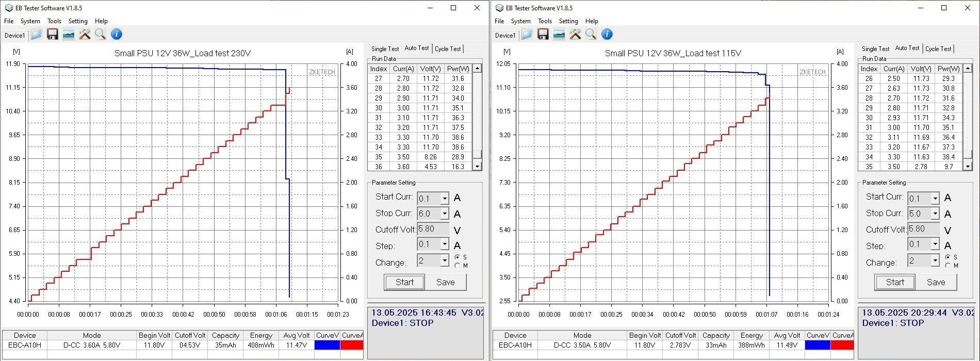980x361 pixels.
Task: Open hammer-and-wrench tools icon in left window
Action: coord(85,35)
